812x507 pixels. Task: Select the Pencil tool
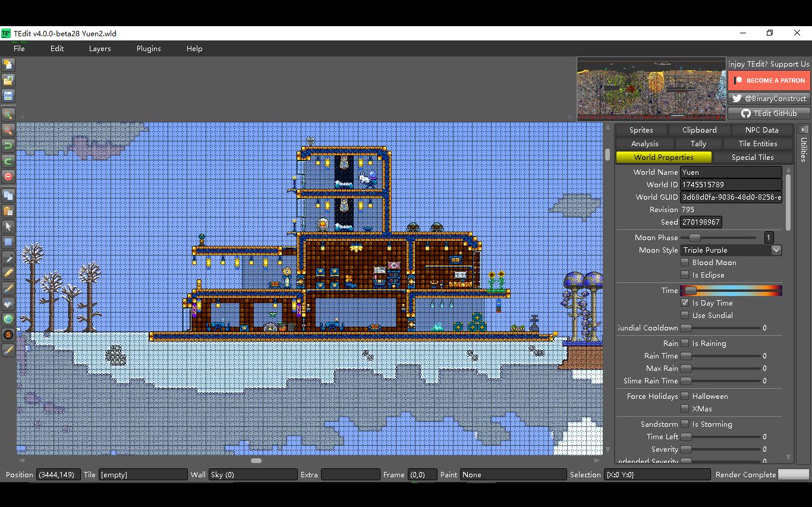(8, 273)
